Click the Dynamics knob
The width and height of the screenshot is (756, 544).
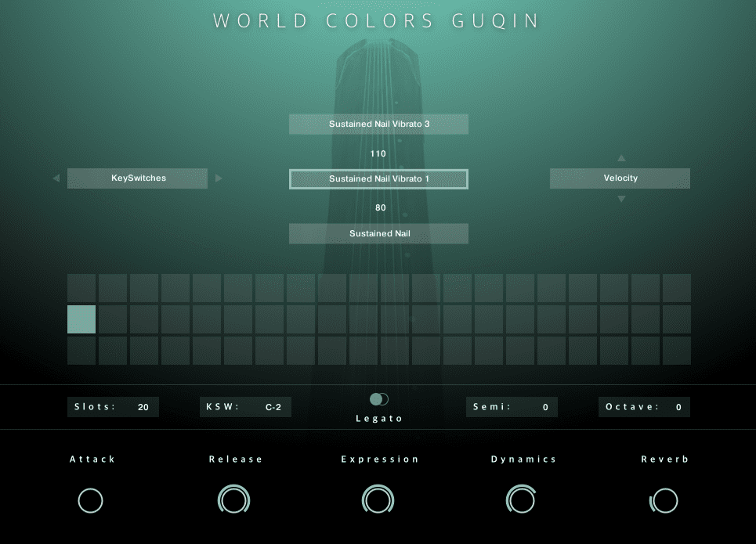coord(521,499)
